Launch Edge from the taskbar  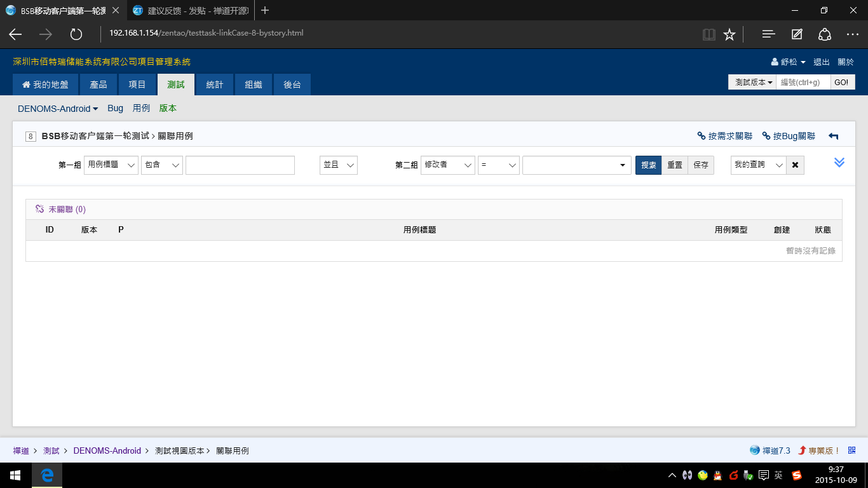46,475
